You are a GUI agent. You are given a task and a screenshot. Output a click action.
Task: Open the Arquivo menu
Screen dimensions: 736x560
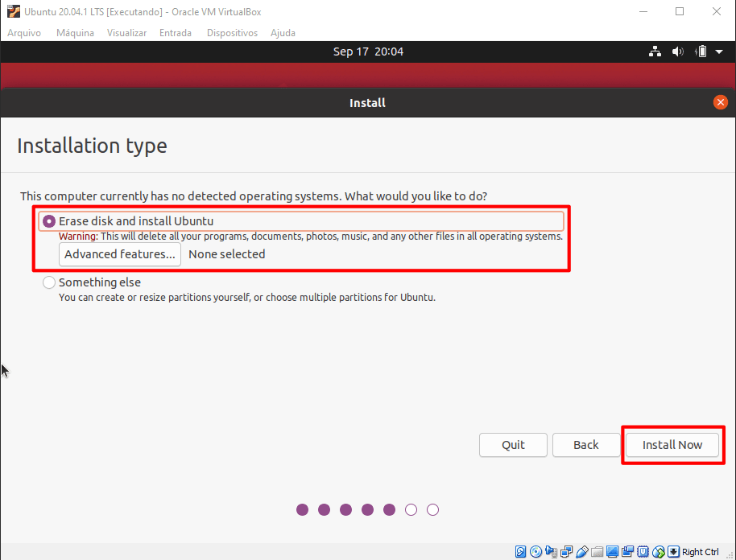24,33
